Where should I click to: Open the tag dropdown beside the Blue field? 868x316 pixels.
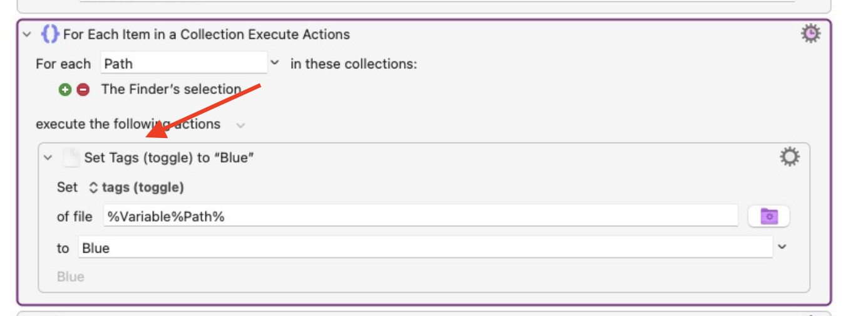[x=782, y=247]
